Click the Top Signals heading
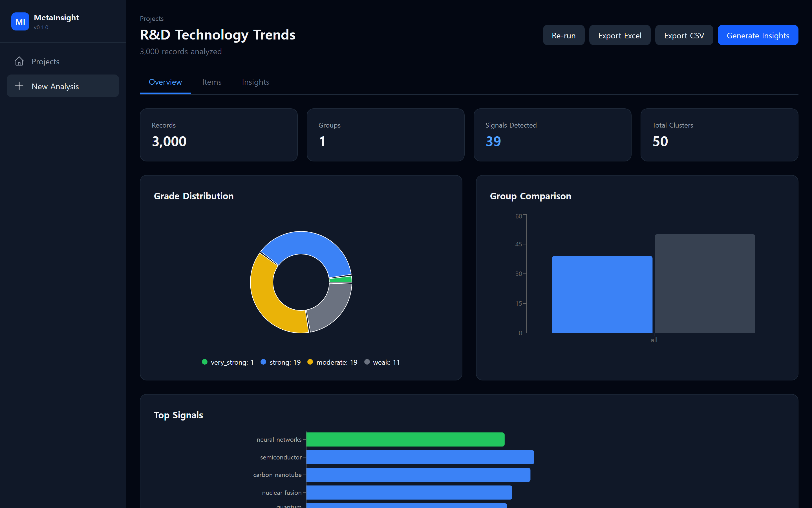 pyautogui.click(x=178, y=415)
